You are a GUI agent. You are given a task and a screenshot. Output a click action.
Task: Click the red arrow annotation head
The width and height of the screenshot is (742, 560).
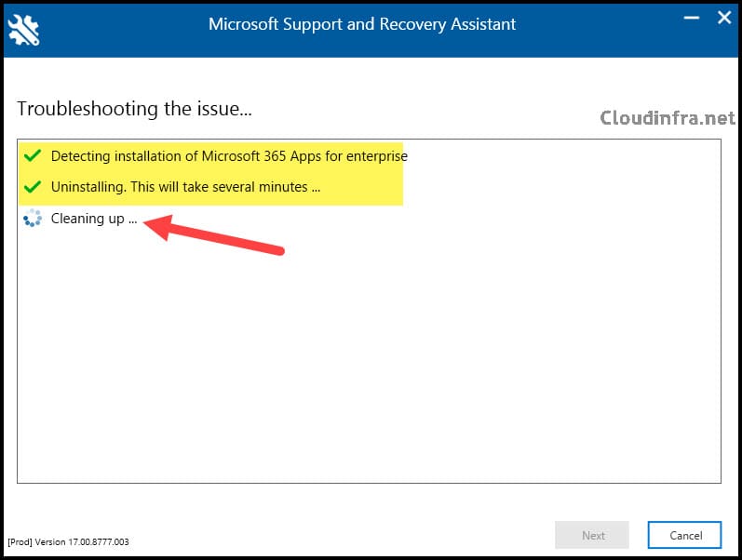[158, 226]
